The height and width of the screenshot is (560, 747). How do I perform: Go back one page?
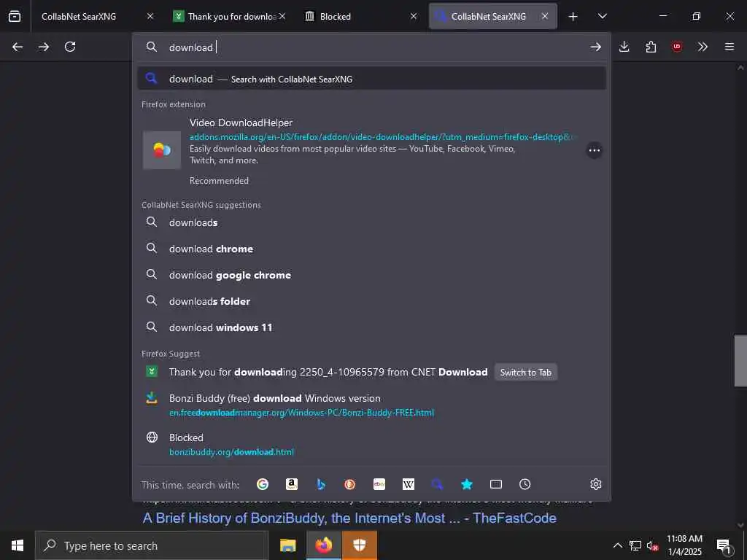pyautogui.click(x=18, y=47)
